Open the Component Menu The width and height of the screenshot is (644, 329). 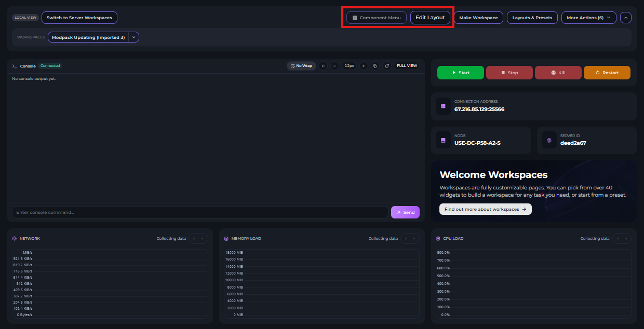[x=376, y=18]
